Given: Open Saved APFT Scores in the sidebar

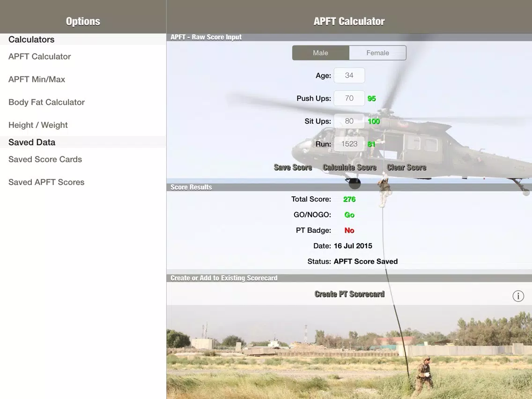Looking at the screenshot, I should click(x=83, y=182).
